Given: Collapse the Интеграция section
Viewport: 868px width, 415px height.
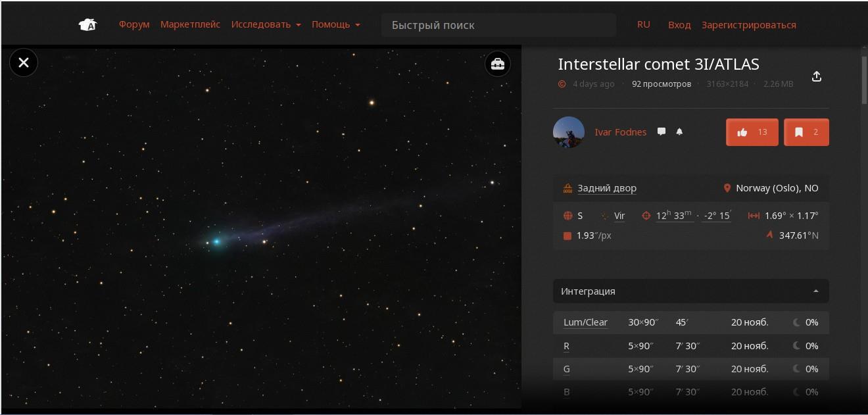Looking at the screenshot, I should tap(691, 291).
